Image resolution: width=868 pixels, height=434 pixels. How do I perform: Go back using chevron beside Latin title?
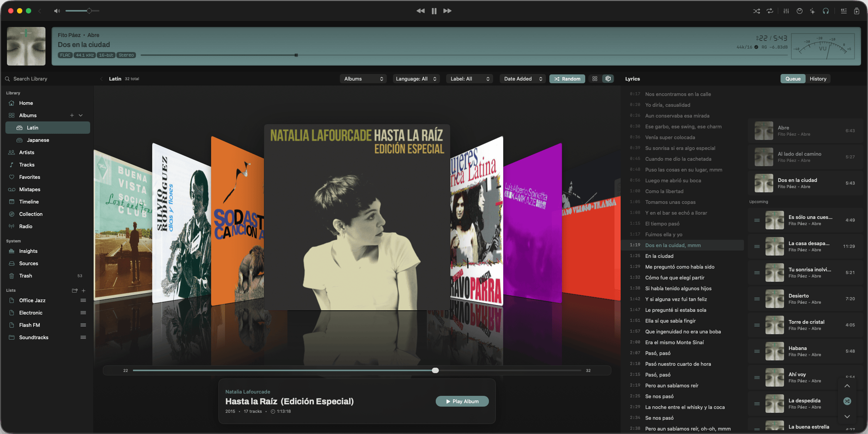pos(101,79)
